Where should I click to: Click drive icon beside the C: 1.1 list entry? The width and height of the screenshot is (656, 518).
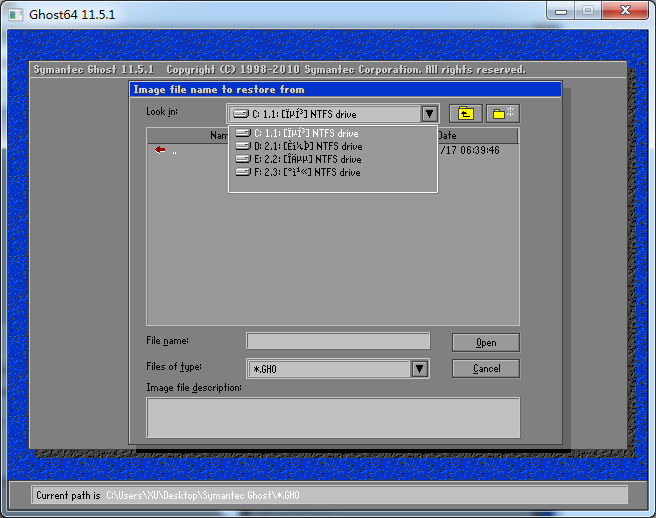(243, 133)
